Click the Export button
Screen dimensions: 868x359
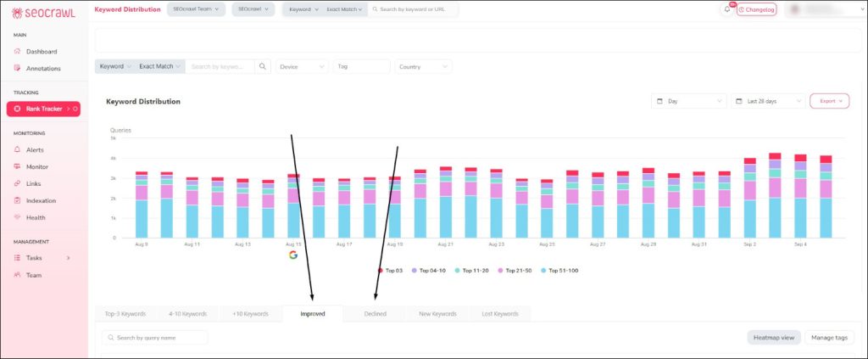tap(829, 101)
